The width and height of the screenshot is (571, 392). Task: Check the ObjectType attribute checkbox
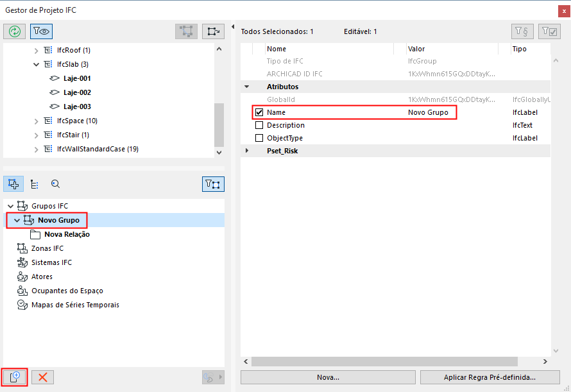[x=259, y=138]
